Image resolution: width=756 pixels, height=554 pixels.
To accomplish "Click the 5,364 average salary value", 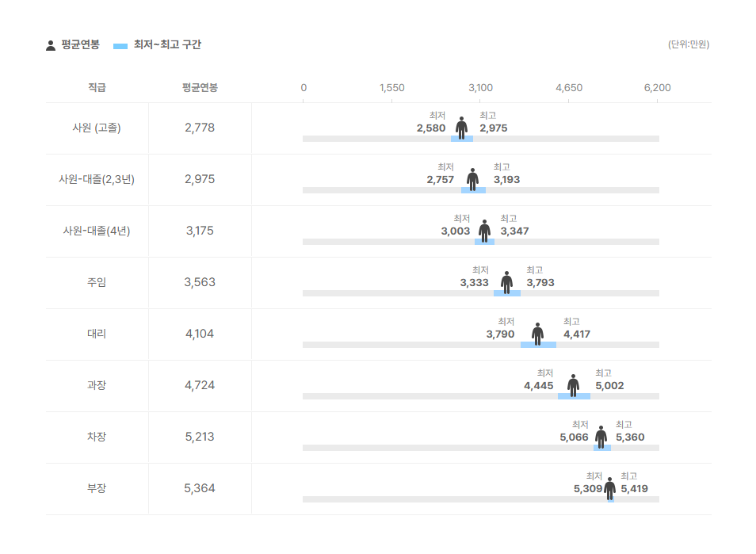I will 199,488.
